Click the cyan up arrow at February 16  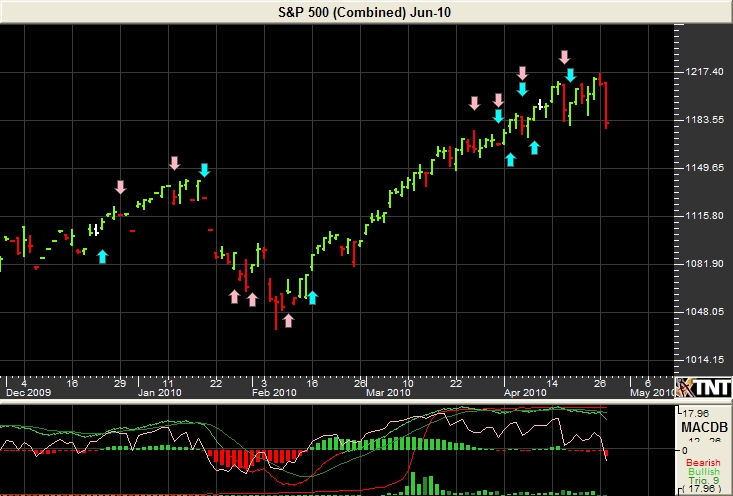(x=312, y=297)
